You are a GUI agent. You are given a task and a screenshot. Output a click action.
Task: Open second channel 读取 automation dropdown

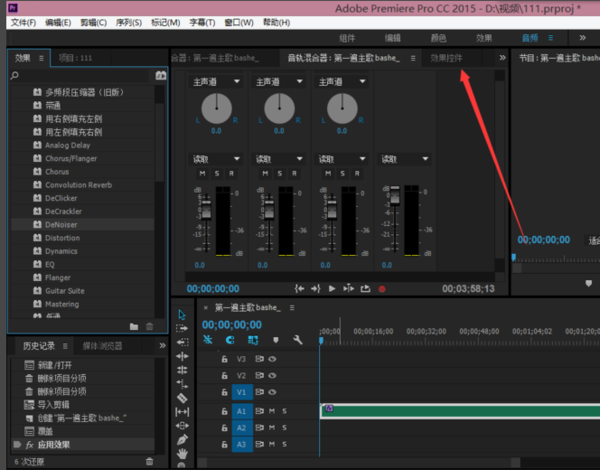click(x=278, y=159)
